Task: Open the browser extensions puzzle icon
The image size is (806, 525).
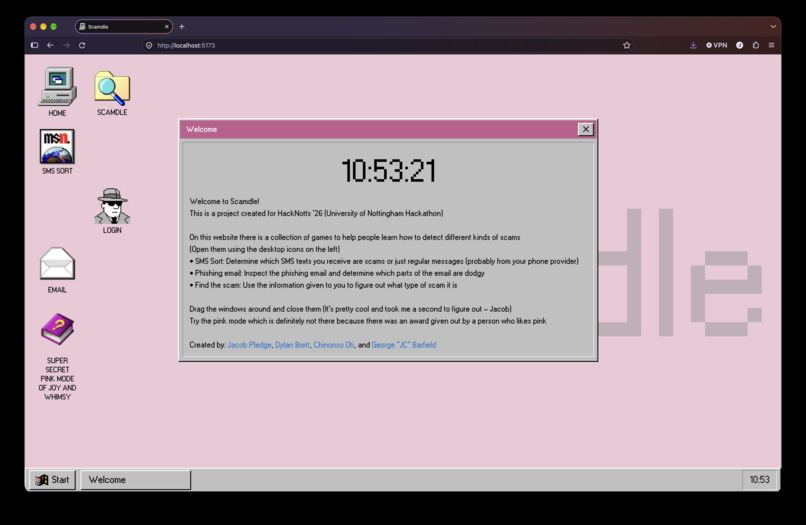Action: [756, 45]
